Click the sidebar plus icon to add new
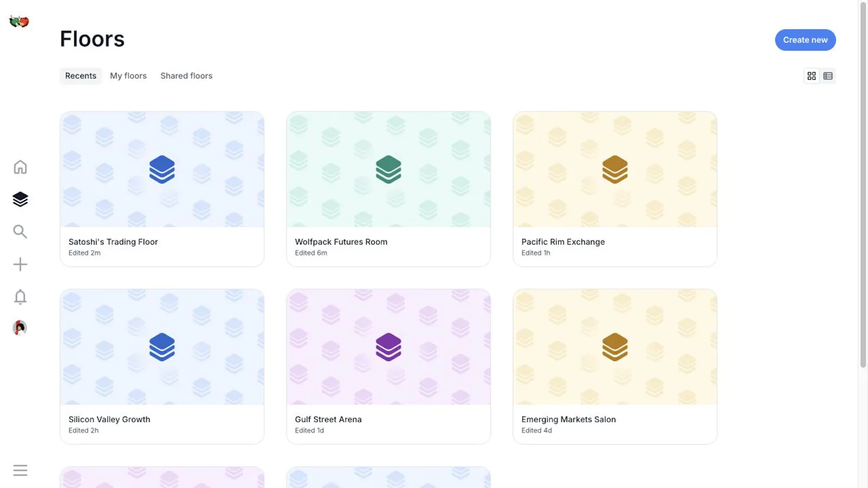 [20, 264]
